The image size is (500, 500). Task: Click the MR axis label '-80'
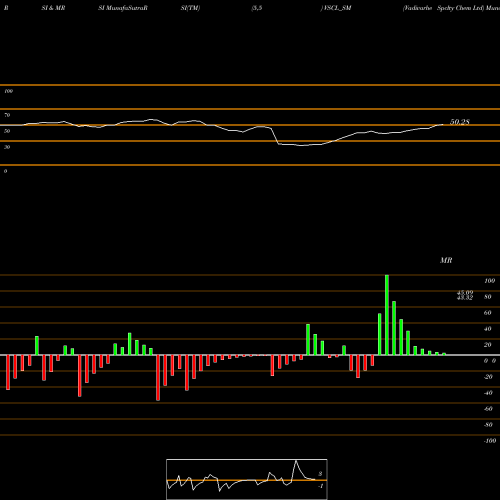click(x=488, y=425)
